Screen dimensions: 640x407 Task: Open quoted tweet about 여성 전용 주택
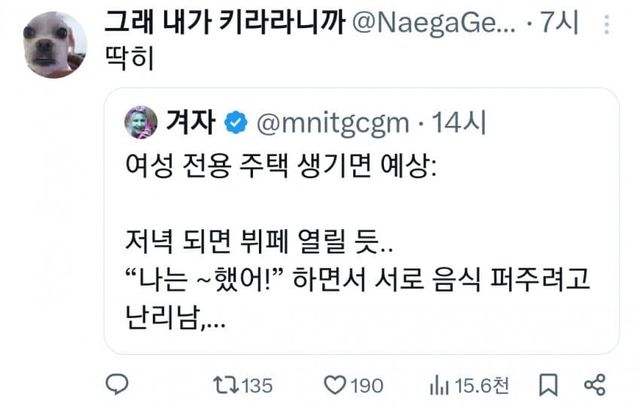360,240
